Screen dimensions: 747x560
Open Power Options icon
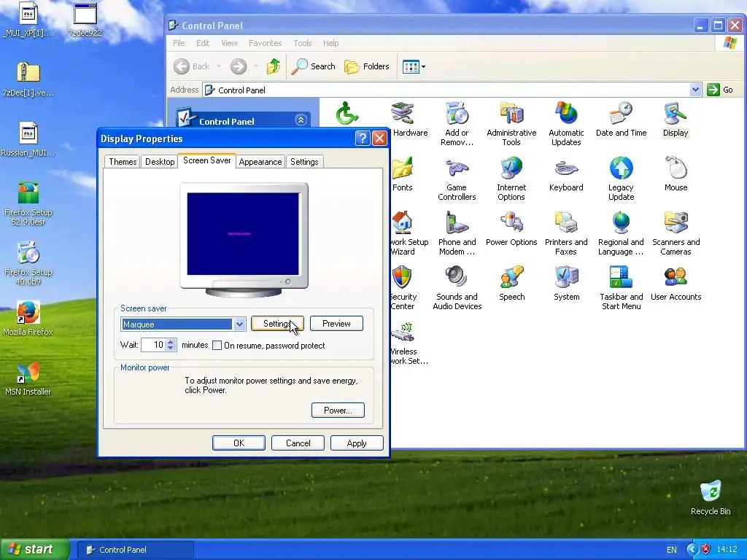511,228
